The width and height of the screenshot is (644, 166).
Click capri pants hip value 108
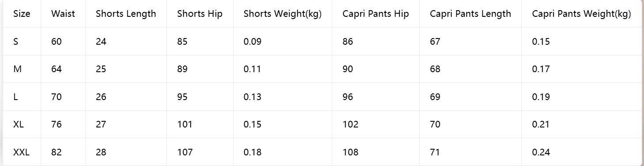click(350, 152)
